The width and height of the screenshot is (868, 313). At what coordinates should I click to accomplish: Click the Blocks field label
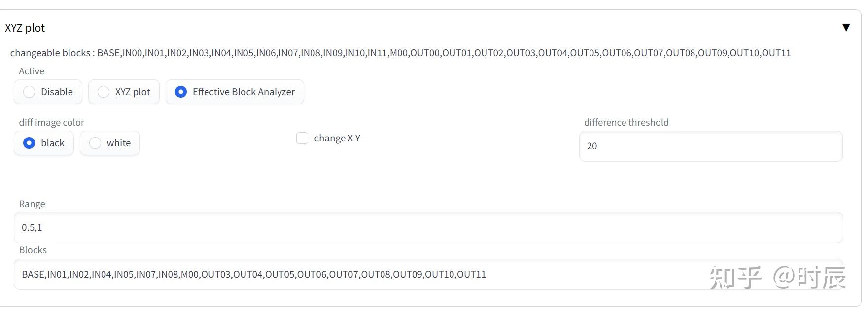[33, 250]
